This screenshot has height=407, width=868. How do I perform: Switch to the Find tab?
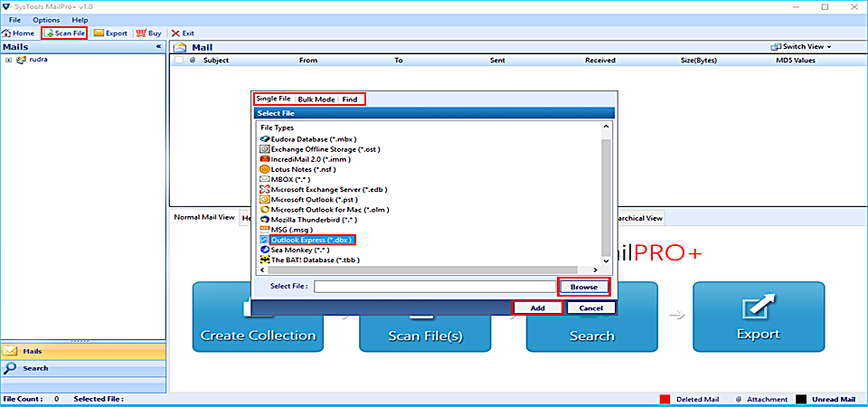(x=349, y=99)
